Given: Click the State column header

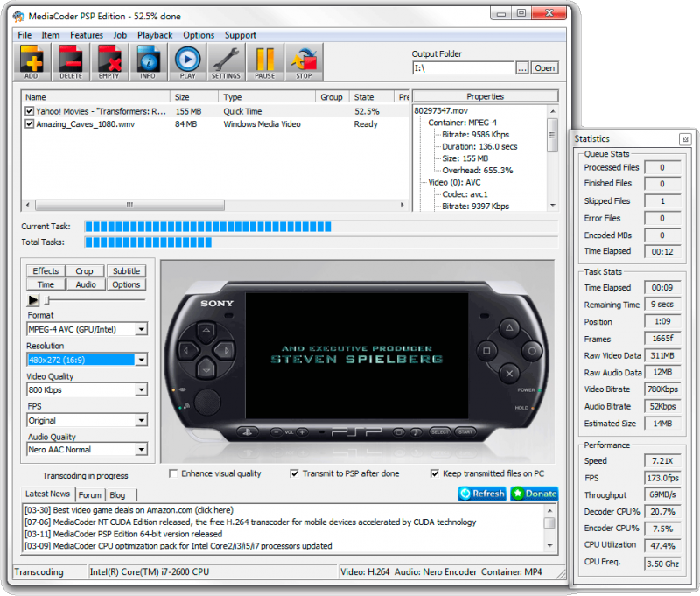Looking at the screenshot, I should click(x=371, y=97).
